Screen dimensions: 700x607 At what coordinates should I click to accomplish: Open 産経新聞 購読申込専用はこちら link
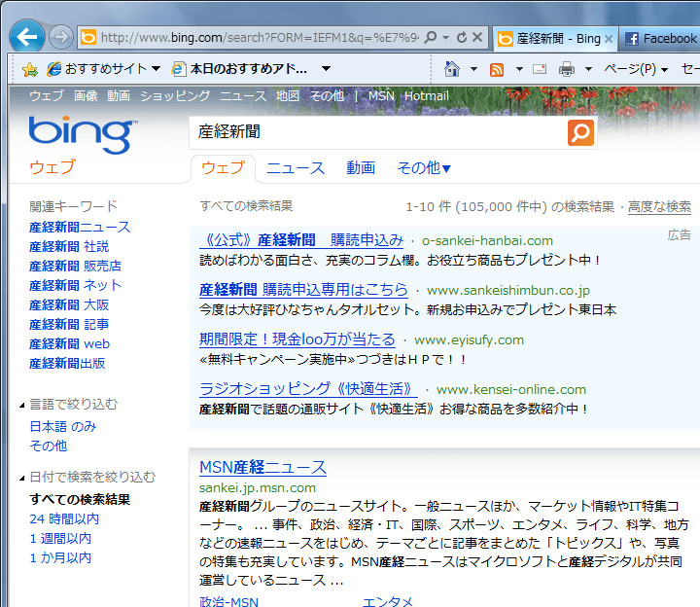pos(303,290)
